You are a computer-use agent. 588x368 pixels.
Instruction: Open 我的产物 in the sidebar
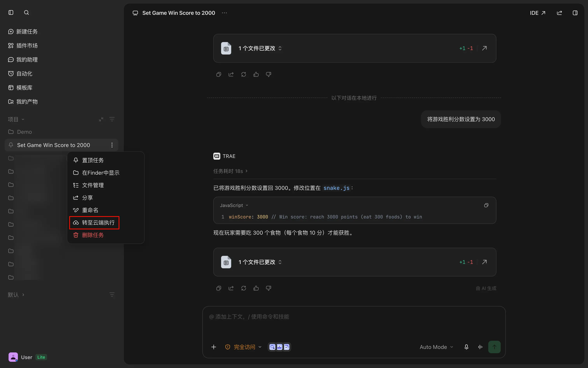(x=23, y=101)
